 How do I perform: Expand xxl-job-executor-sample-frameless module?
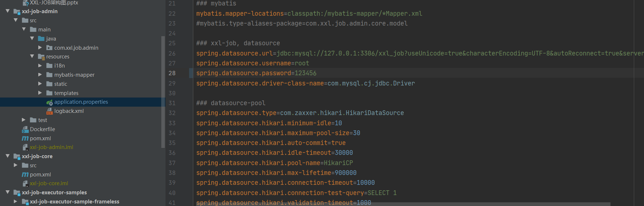16,201
